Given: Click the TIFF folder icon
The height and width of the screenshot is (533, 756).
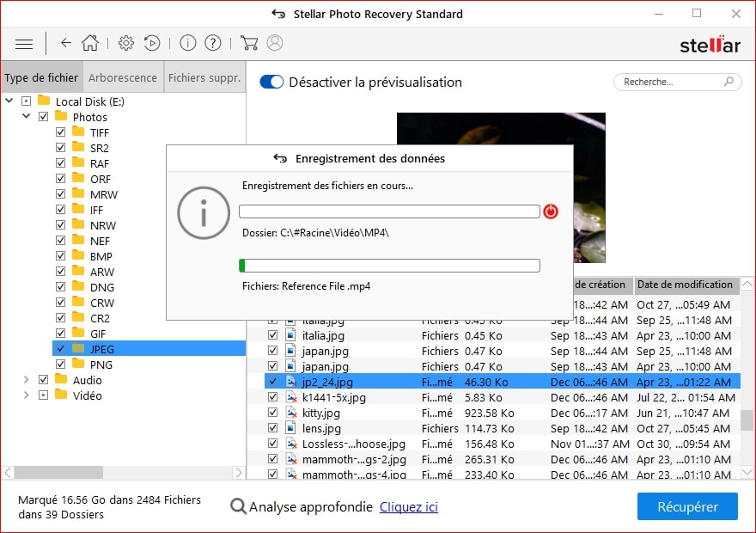Looking at the screenshot, I should point(78,132).
